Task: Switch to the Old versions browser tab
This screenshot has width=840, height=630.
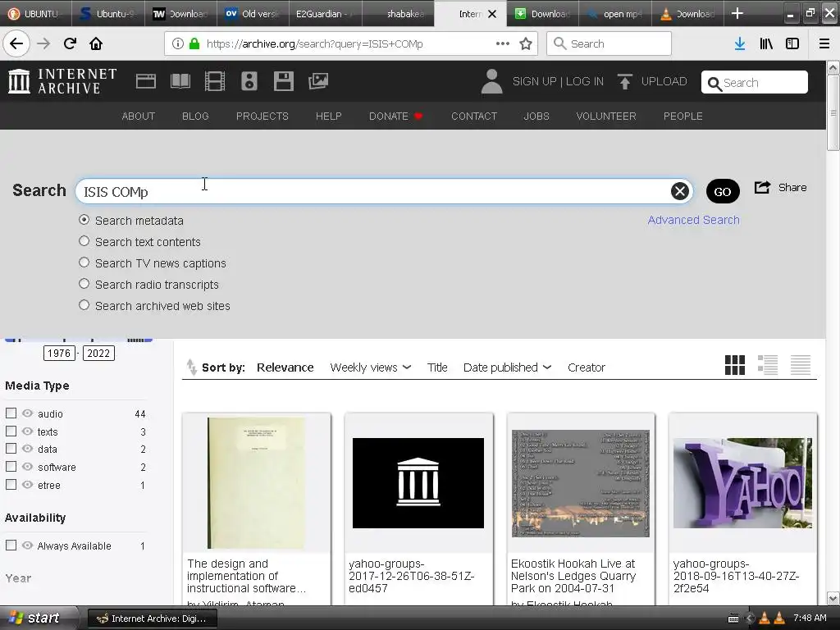Action: (x=253, y=13)
